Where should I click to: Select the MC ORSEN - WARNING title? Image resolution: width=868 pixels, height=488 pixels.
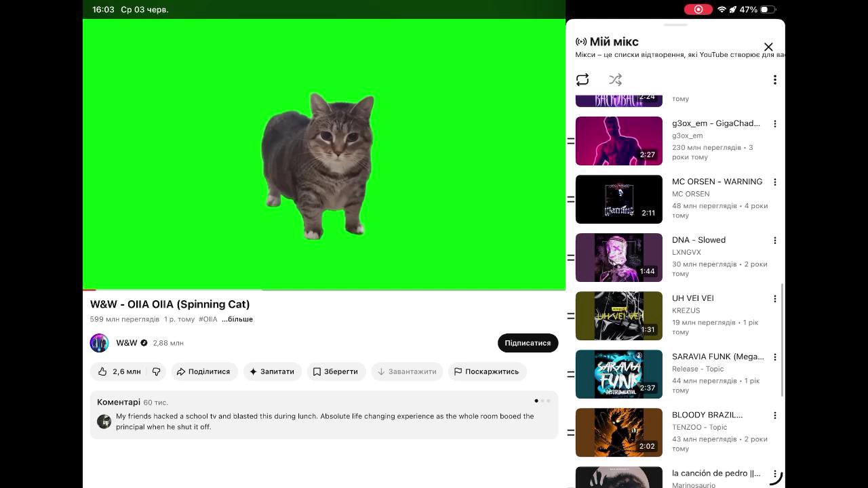tap(717, 182)
